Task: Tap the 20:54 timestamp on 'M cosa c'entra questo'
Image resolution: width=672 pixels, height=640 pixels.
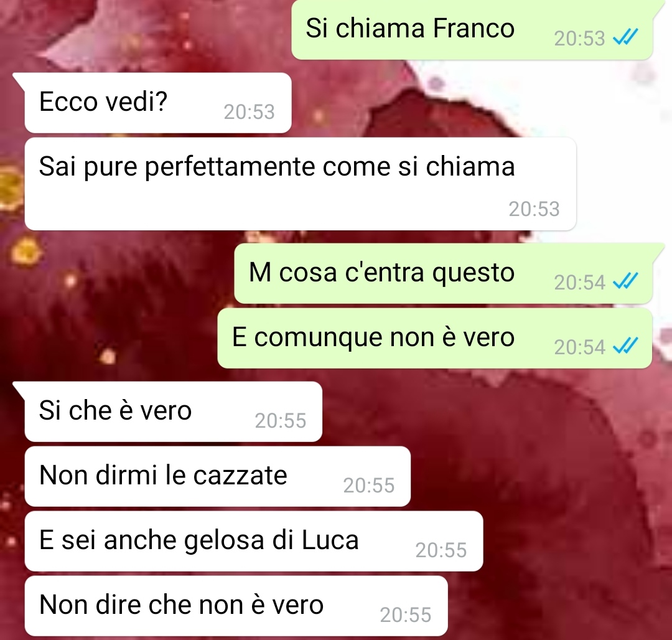Action: (x=579, y=283)
